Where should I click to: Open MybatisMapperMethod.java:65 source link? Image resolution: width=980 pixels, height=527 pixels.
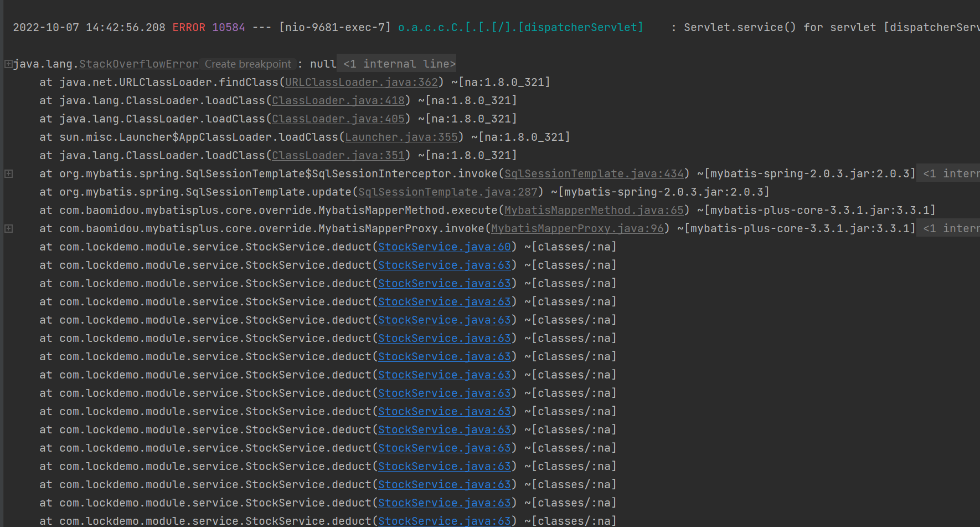point(594,211)
